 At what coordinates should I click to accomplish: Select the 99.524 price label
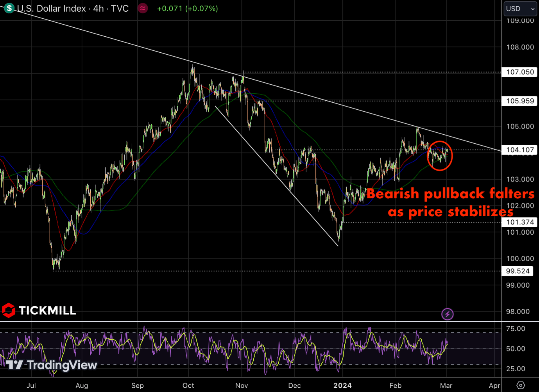518,271
